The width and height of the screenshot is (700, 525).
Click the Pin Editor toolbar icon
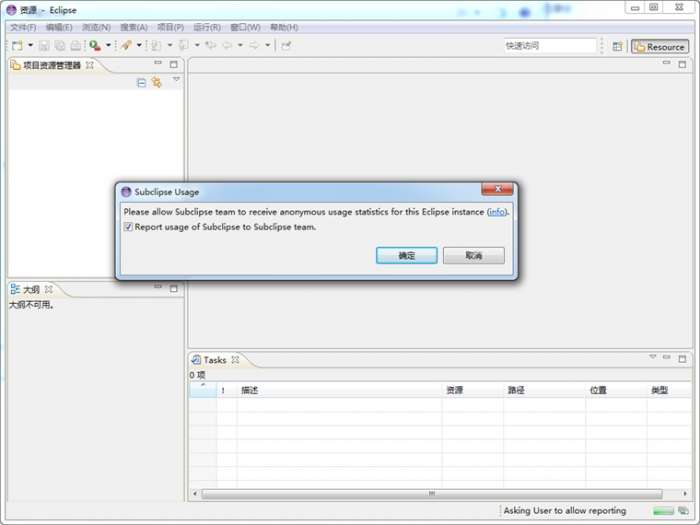pos(286,45)
